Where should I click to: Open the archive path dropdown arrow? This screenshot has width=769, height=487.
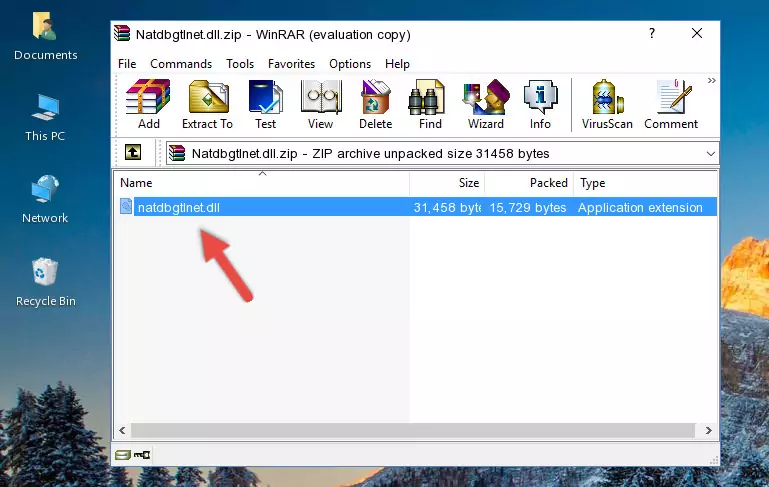710,154
